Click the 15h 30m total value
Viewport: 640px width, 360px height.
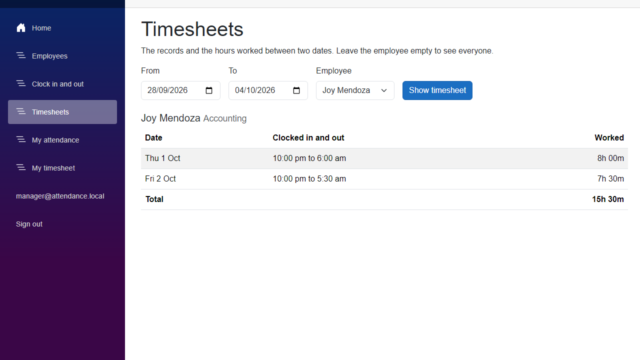(608, 199)
